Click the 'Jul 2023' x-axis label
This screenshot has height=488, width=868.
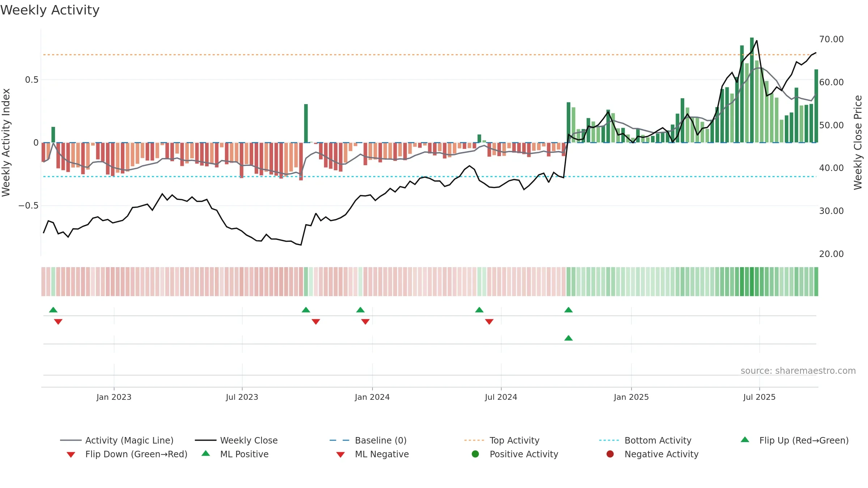click(x=242, y=397)
